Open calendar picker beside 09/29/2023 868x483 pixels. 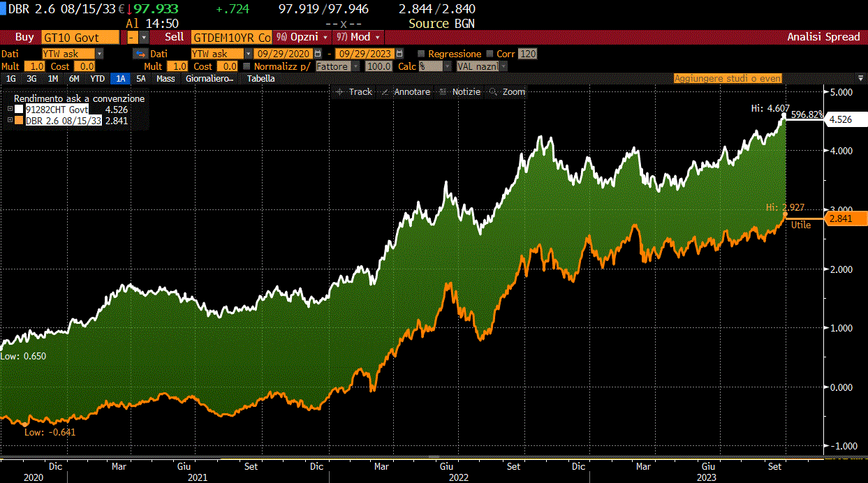[x=400, y=54]
